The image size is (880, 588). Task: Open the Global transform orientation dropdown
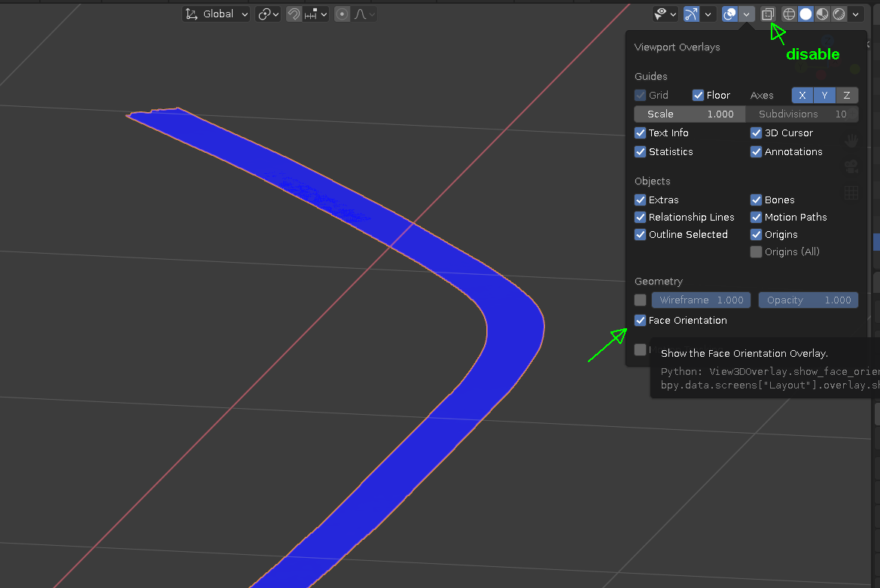click(x=217, y=14)
